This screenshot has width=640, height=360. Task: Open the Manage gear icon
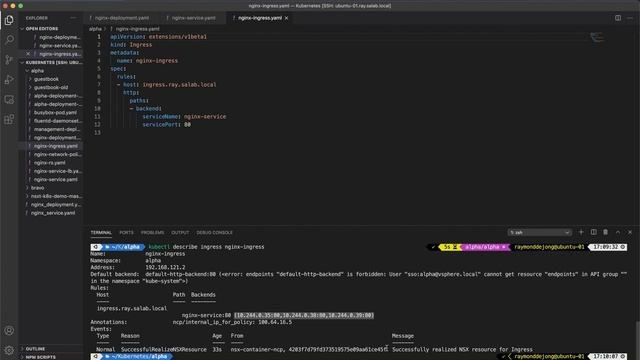point(9,350)
